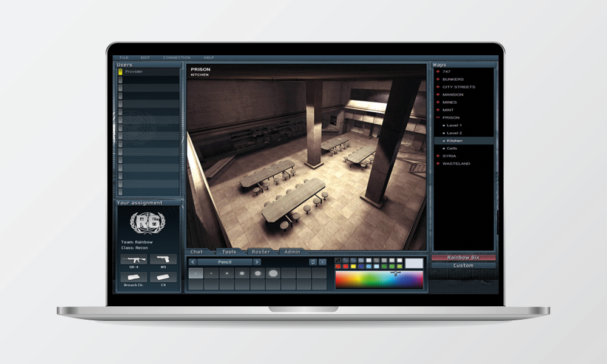
Task: Pick the largest pencil brush size
Action: (273, 274)
